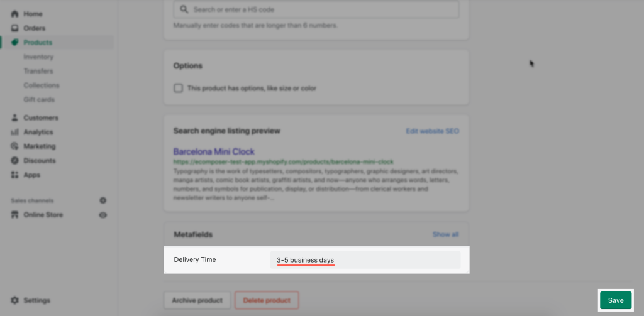Click the Home house icon

pyautogui.click(x=15, y=14)
